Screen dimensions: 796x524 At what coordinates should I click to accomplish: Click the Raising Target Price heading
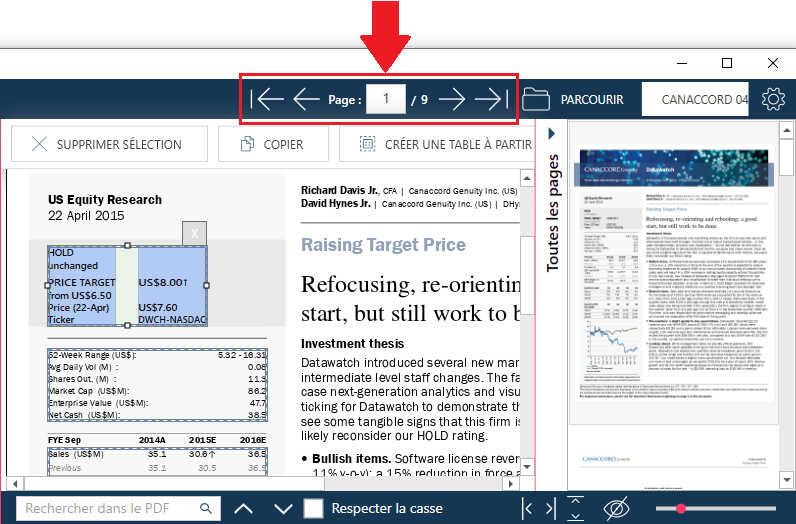tap(383, 245)
